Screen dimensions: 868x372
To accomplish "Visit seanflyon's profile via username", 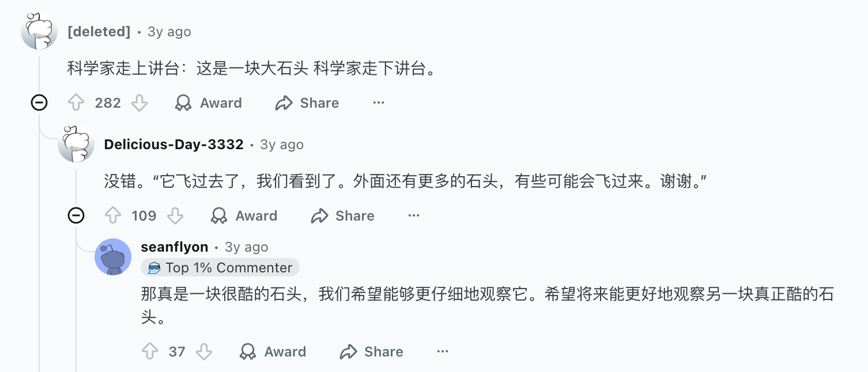I will click(174, 247).
